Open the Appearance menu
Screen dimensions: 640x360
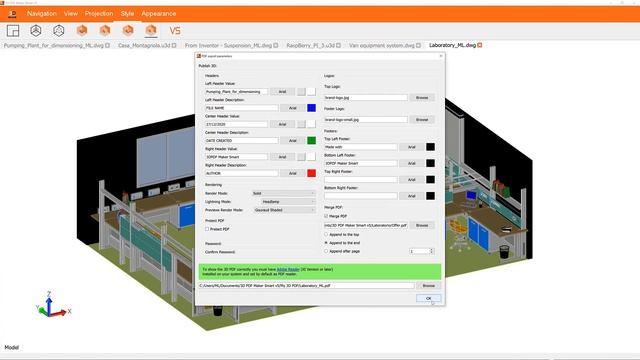(159, 13)
